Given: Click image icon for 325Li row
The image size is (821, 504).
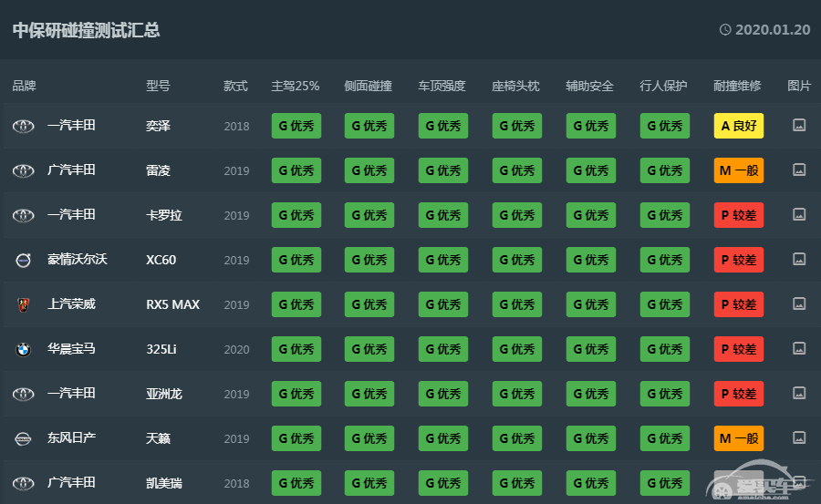Looking at the screenshot, I should click(x=799, y=348).
